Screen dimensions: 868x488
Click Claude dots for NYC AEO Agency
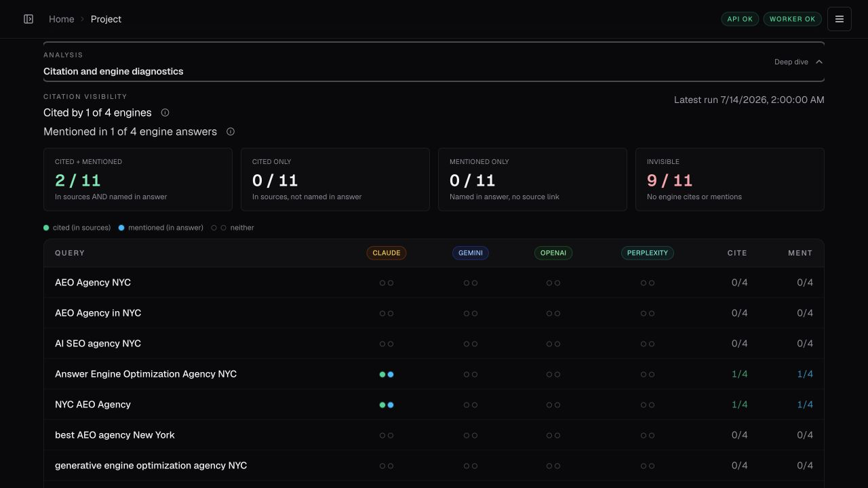click(x=387, y=405)
